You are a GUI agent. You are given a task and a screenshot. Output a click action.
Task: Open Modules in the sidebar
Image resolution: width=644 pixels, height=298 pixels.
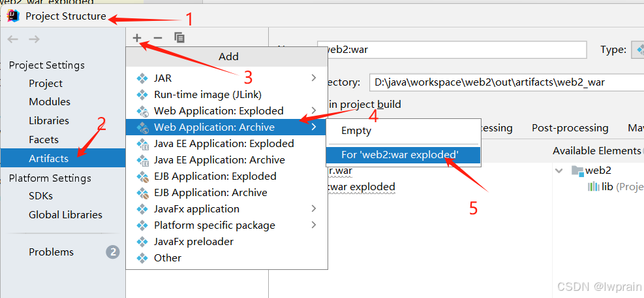(x=50, y=102)
